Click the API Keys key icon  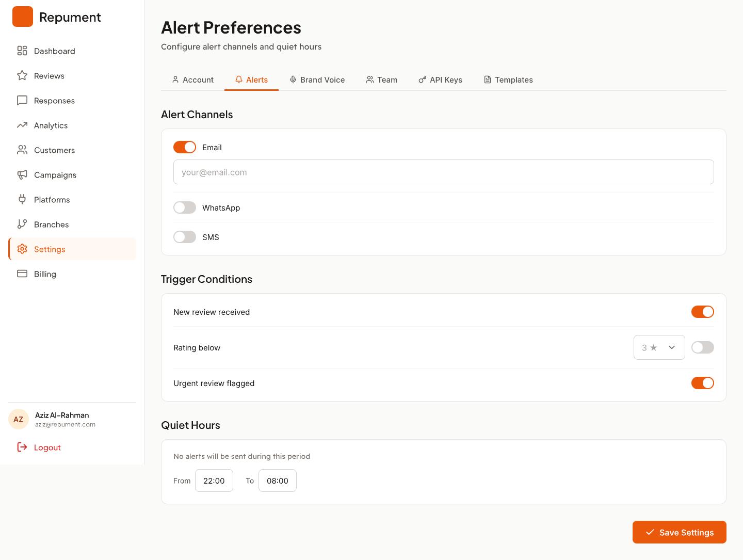(423, 79)
